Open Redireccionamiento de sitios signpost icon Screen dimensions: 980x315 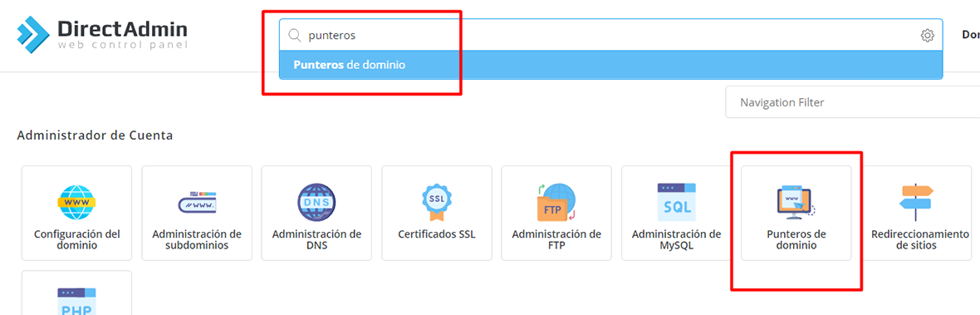click(x=916, y=202)
